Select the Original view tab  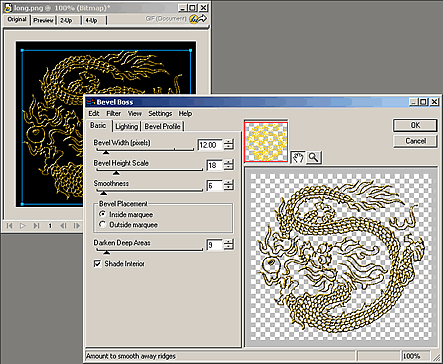point(17,19)
